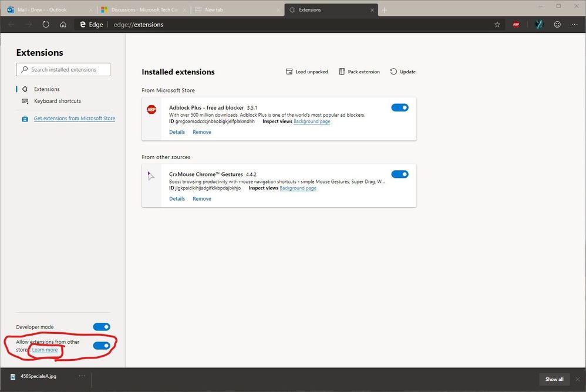Open Keyboard shortcuts in the sidebar
Image resolution: width=586 pixels, height=392 pixels.
(57, 101)
